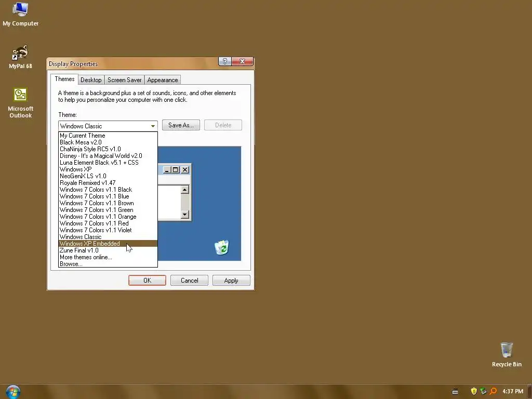Select Windows 7 Colors v1.1 Red
The height and width of the screenshot is (399, 532).
tap(108, 223)
